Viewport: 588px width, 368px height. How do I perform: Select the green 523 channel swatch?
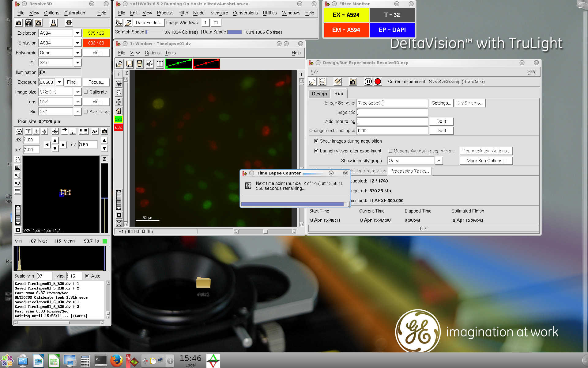(x=119, y=119)
